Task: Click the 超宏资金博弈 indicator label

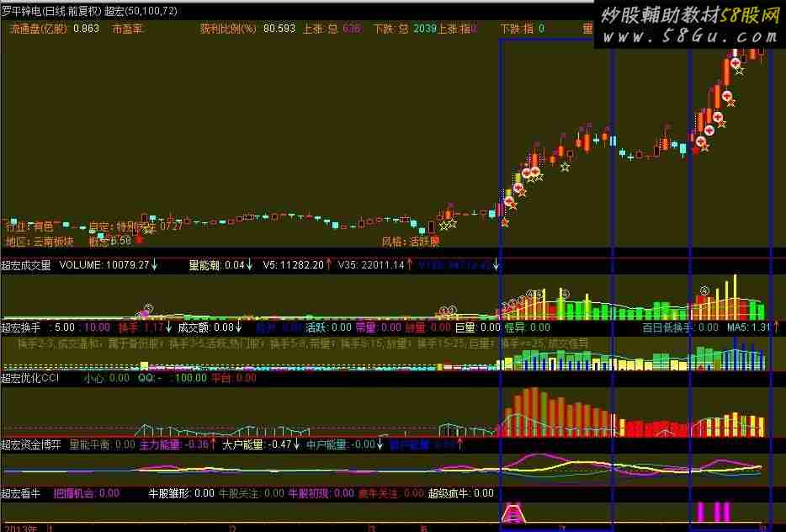Action: pyautogui.click(x=31, y=444)
